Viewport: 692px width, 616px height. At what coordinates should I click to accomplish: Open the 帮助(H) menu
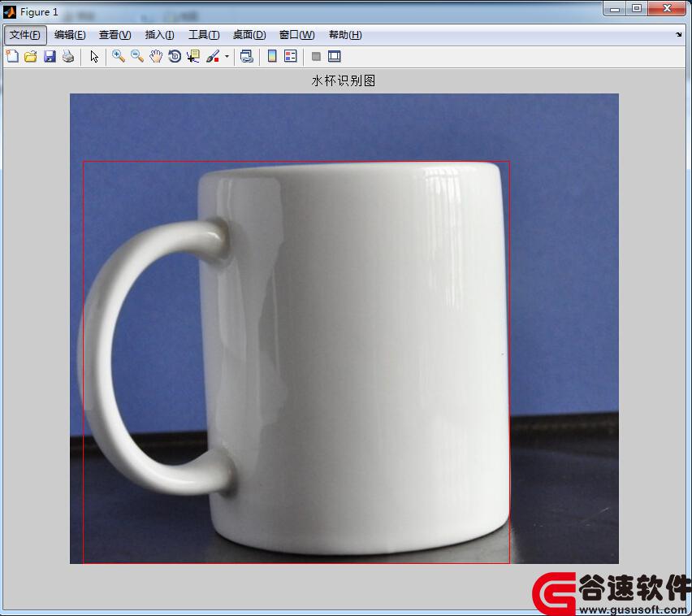tap(345, 35)
